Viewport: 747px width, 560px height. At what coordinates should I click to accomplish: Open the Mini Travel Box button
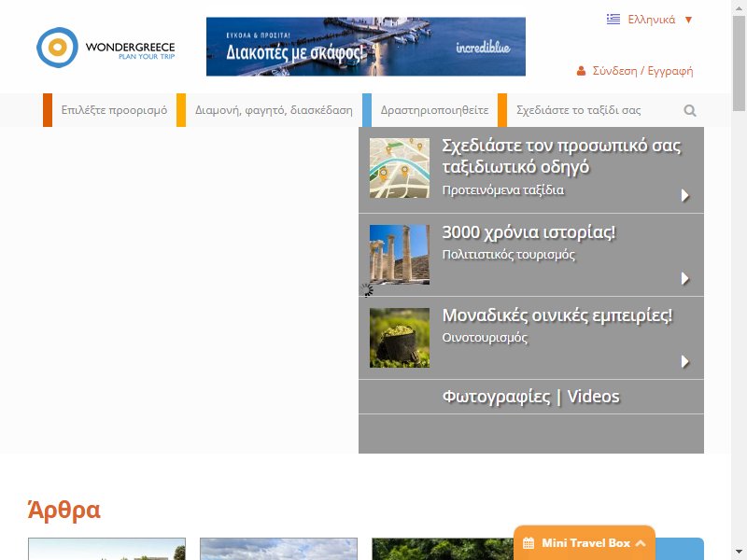click(585, 543)
